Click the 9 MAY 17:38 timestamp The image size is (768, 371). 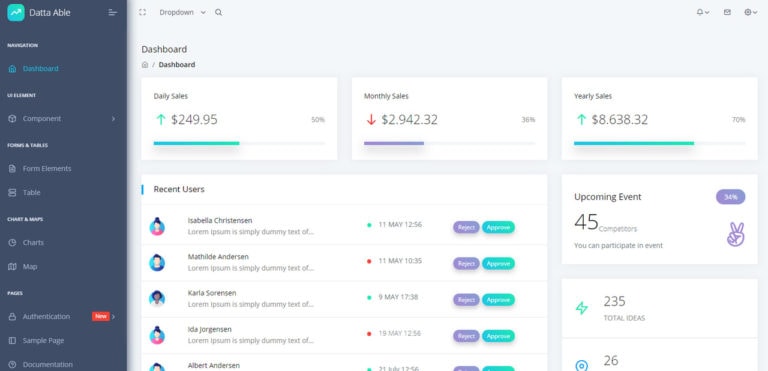click(398, 297)
